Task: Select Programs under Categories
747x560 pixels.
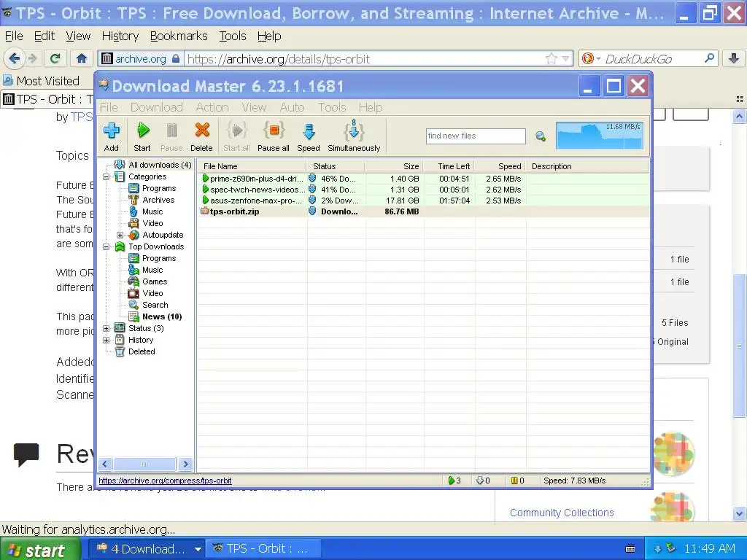Action: tap(159, 188)
